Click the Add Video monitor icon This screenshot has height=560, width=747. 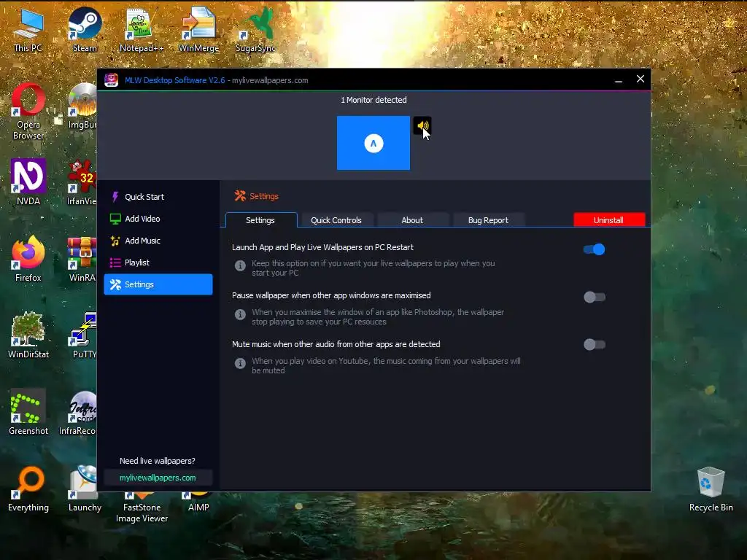(x=115, y=219)
